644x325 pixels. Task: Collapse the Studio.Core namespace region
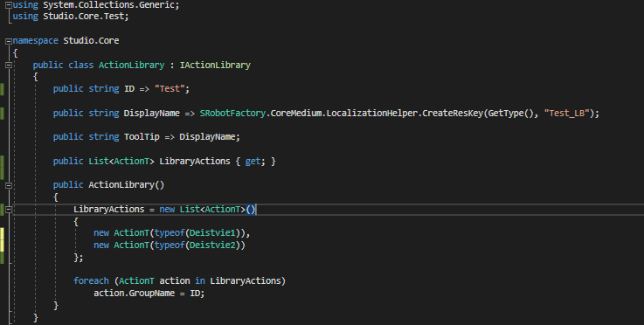point(8,41)
